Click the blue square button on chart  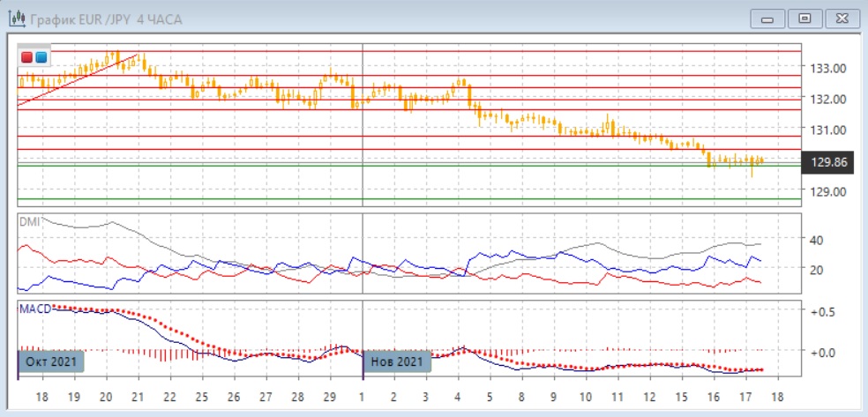41,58
